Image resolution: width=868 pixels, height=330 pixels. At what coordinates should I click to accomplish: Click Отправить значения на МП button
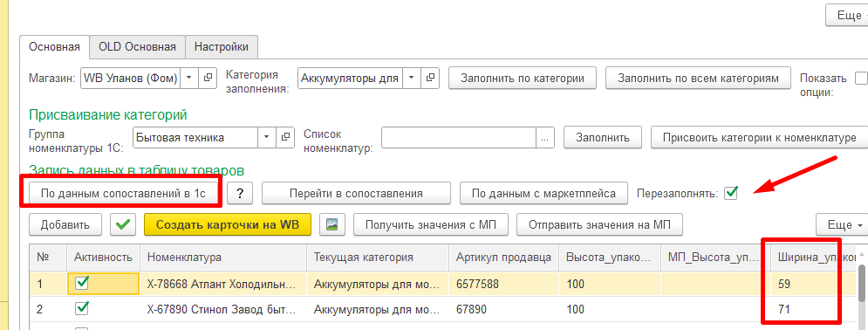pyautogui.click(x=599, y=224)
